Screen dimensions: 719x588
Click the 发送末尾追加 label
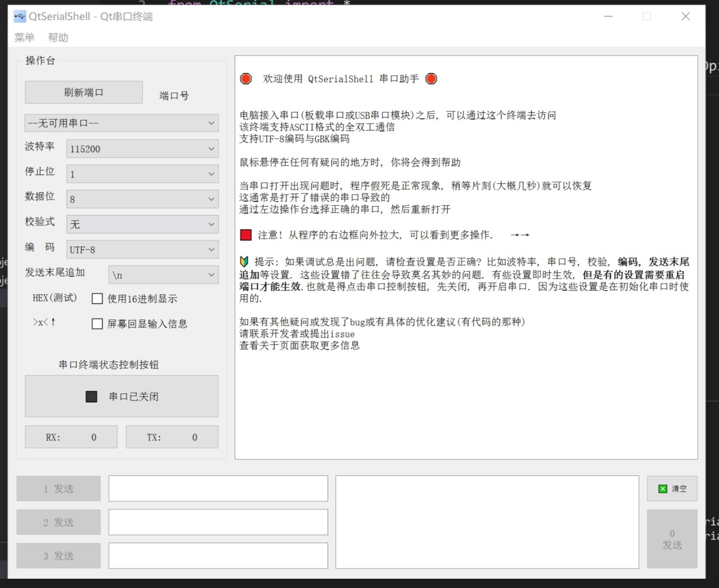click(x=55, y=272)
